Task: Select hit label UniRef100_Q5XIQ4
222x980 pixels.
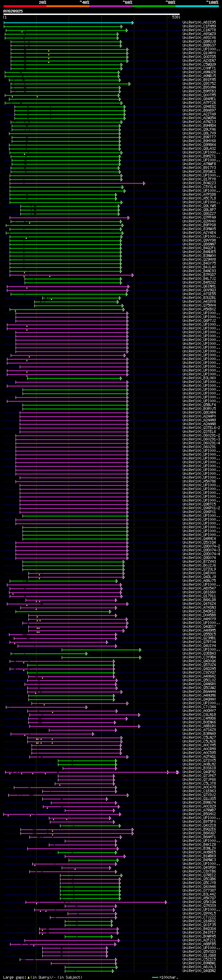Action: coord(199,543)
